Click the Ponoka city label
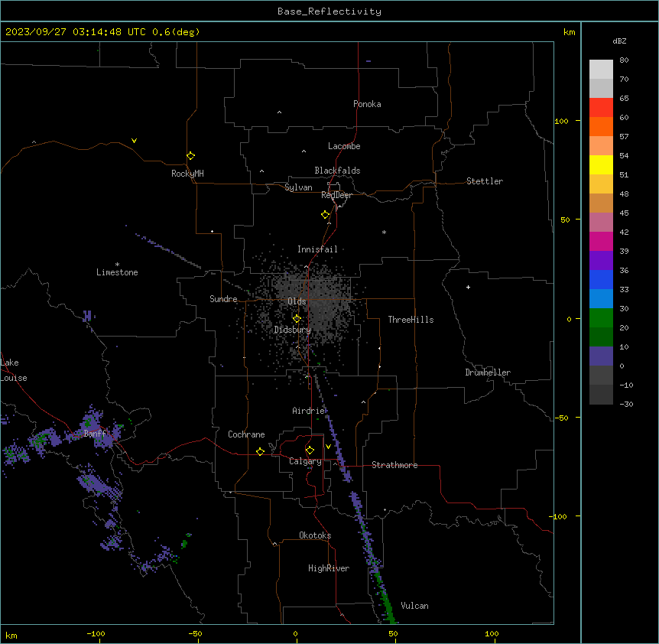Image resolution: width=659 pixels, height=644 pixels. 367,104
